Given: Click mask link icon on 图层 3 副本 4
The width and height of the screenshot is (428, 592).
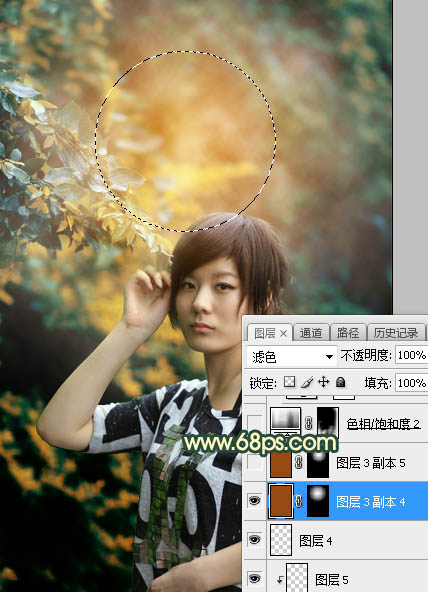Looking at the screenshot, I should [299, 501].
